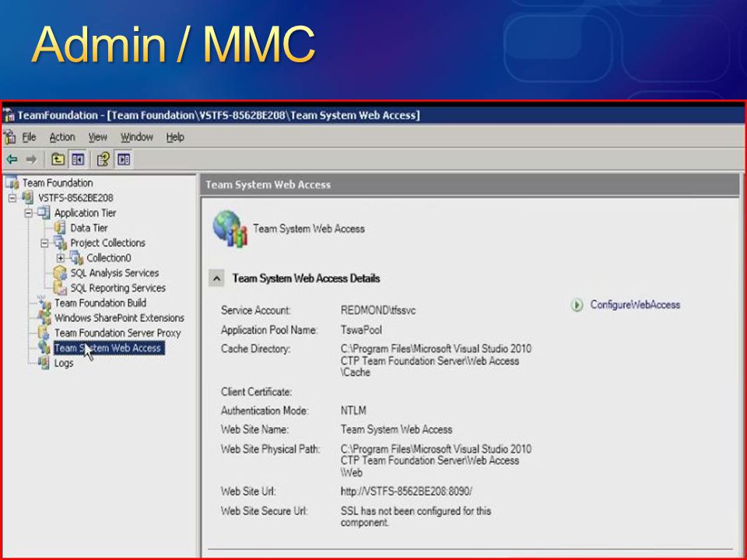Select Application Tier in the tree
747x560 pixels.
(86, 213)
